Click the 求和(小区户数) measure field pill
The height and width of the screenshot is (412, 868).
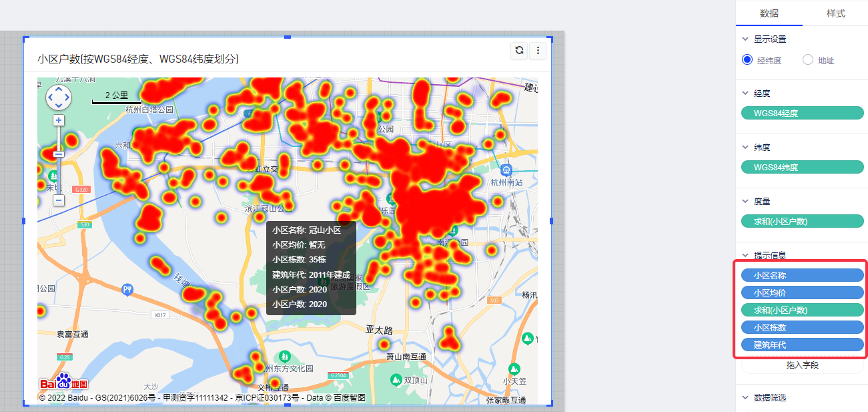coord(803,221)
